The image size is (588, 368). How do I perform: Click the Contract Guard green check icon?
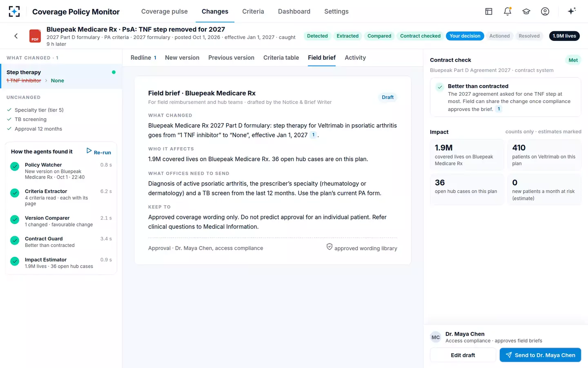[15, 240]
